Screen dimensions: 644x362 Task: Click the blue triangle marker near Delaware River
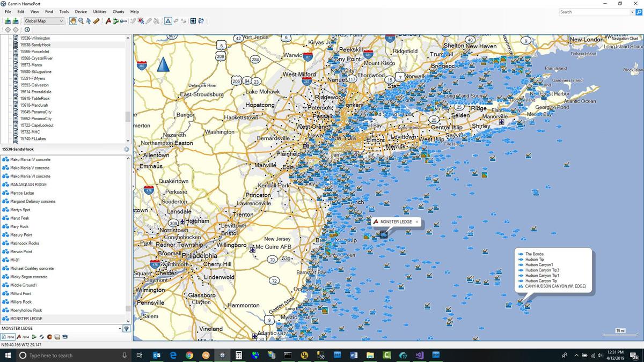(163, 65)
